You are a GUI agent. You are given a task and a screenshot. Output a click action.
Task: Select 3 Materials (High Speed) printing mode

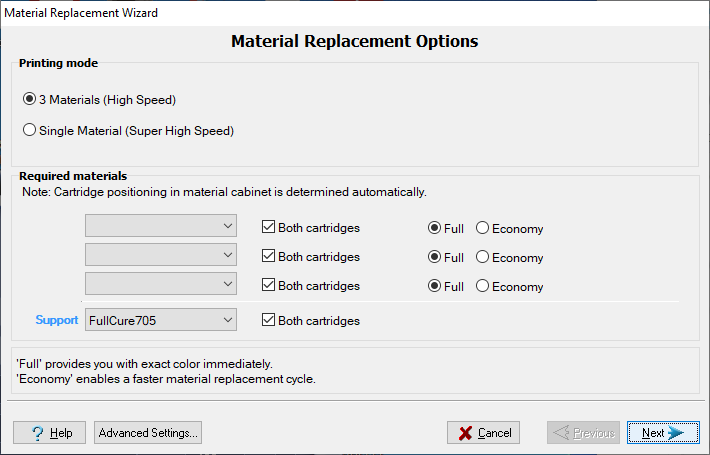[30, 100]
